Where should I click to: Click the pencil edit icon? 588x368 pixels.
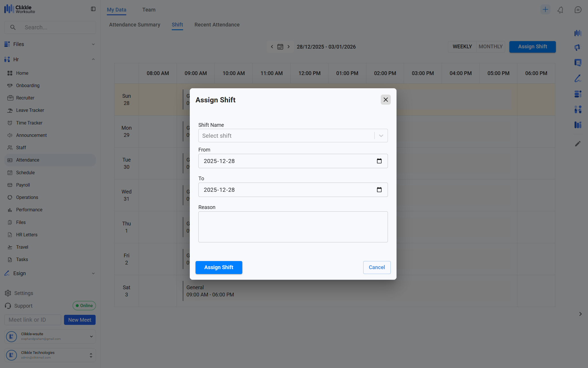tap(578, 143)
